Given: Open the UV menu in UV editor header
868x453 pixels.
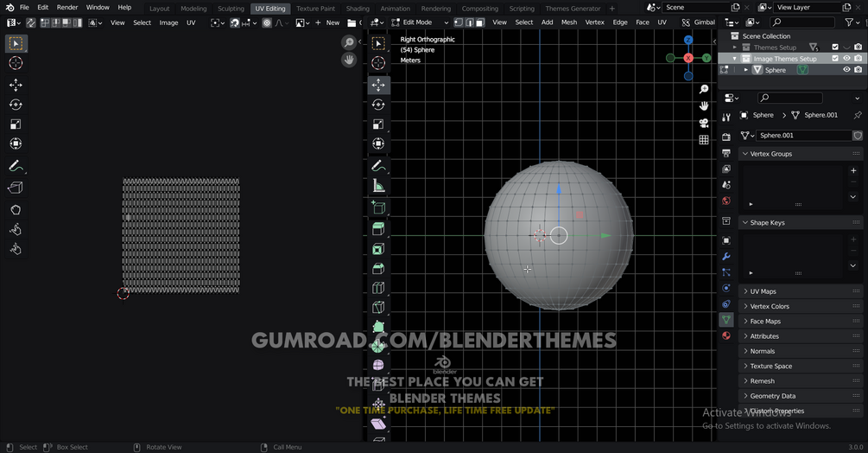Looking at the screenshot, I should (x=191, y=22).
